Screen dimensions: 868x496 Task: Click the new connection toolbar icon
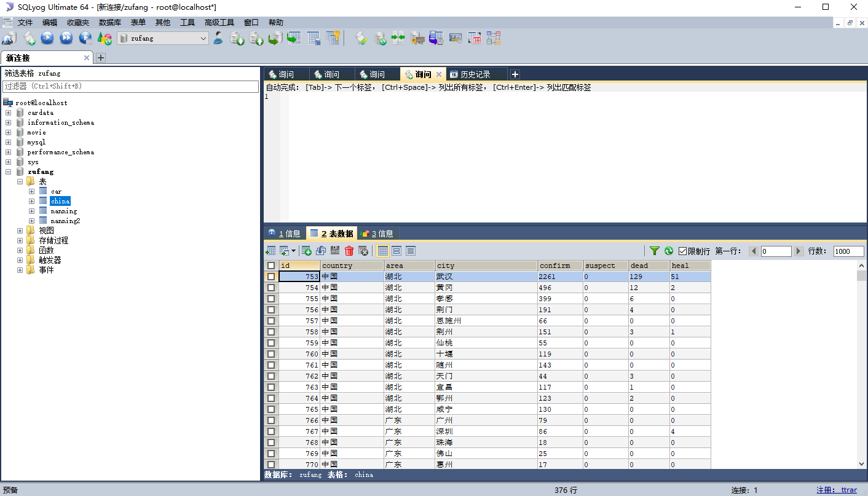(9, 39)
